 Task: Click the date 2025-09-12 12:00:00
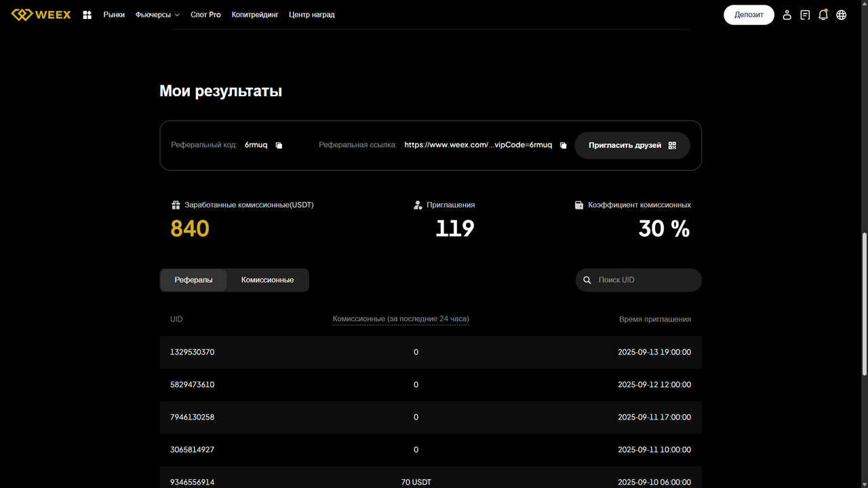[654, 385]
